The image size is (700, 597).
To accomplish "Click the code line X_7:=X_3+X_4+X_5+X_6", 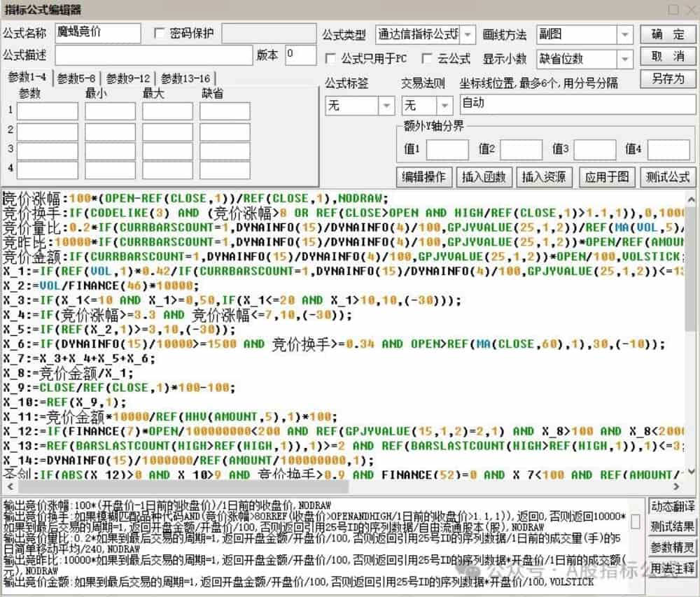I will (x=79, y=358).
